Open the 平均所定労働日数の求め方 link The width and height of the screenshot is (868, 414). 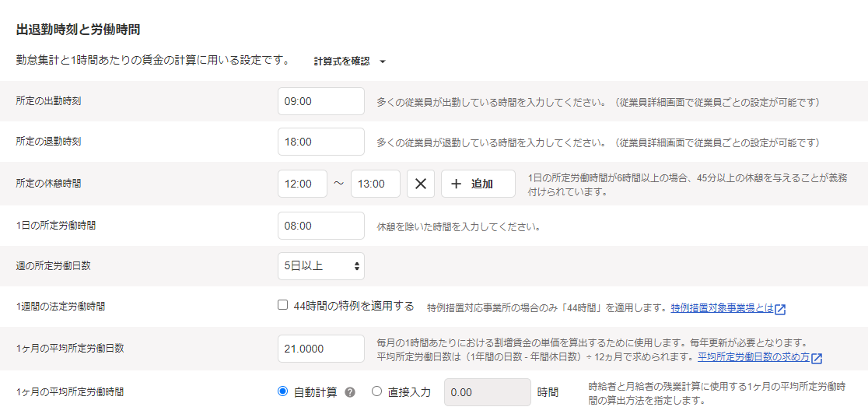(753, 358)
